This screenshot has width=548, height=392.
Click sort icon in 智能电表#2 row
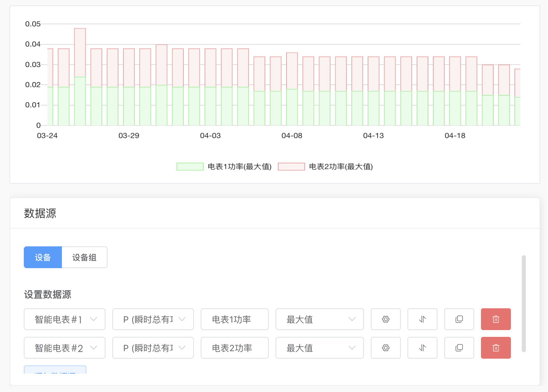[422, 348]
